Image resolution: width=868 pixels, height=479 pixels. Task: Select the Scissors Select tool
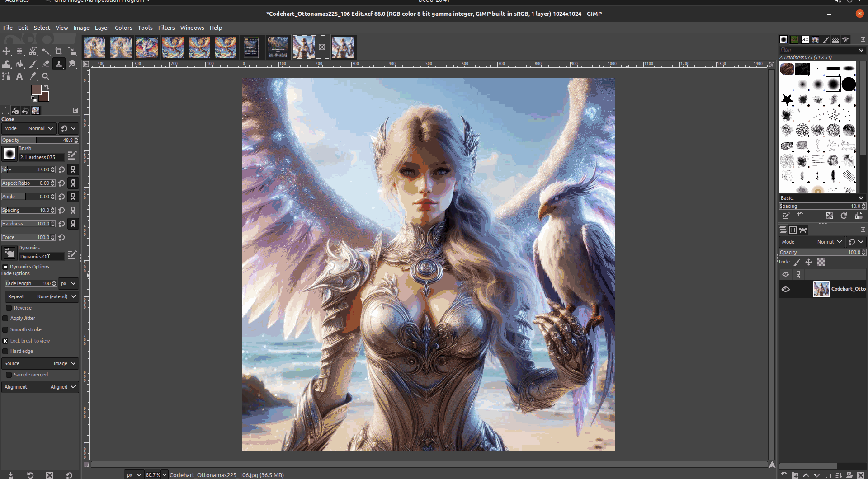tap(33, 52)
